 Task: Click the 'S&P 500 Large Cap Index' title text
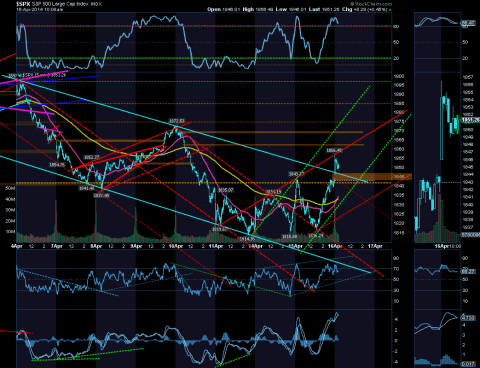[61, 4]
